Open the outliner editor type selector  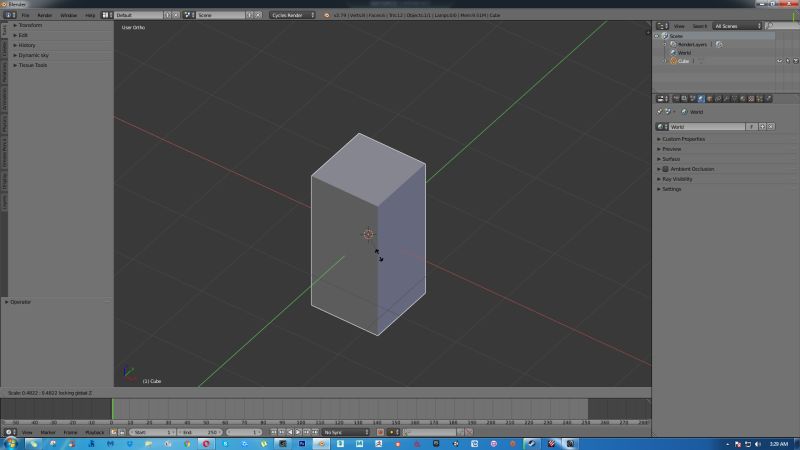(662, 26)
